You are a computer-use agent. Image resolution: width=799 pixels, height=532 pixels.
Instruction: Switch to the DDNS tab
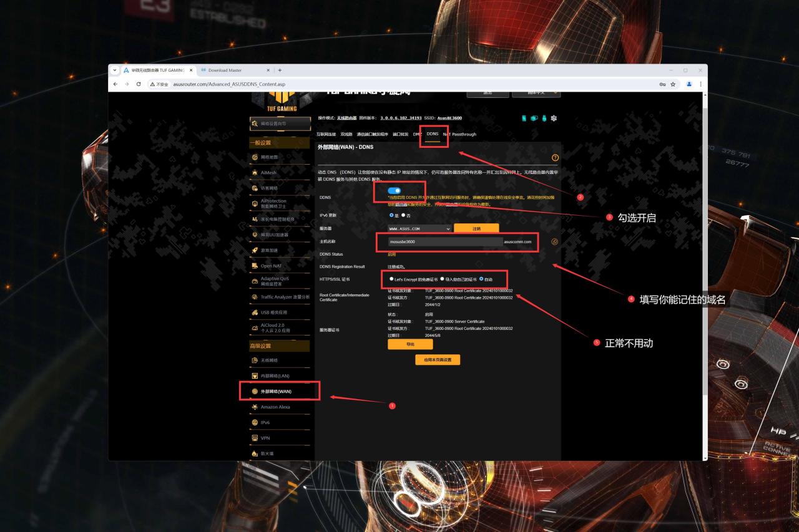(433, 134)
